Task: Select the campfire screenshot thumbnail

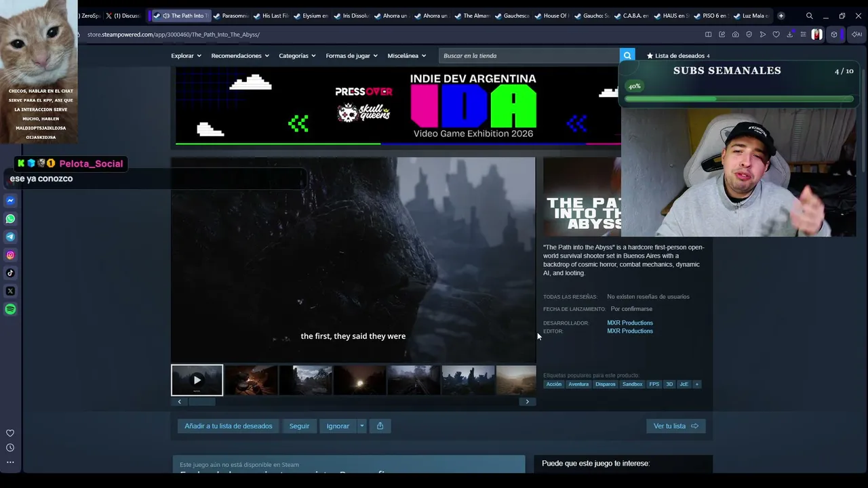Action: point(251,380)
